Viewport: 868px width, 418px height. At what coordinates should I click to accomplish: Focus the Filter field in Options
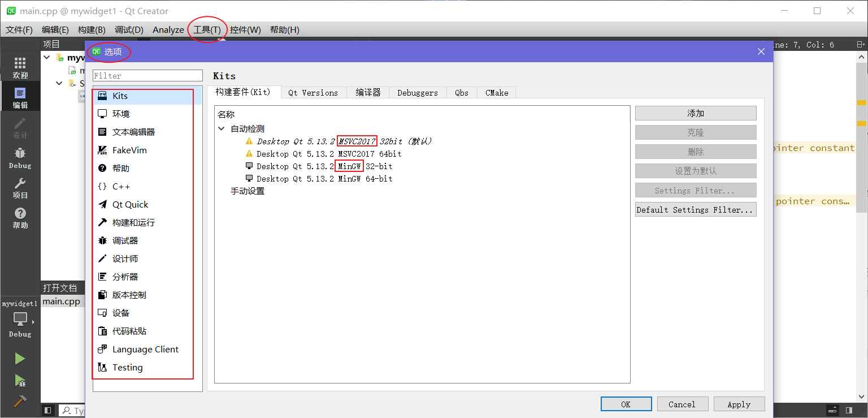pos(147,76)
